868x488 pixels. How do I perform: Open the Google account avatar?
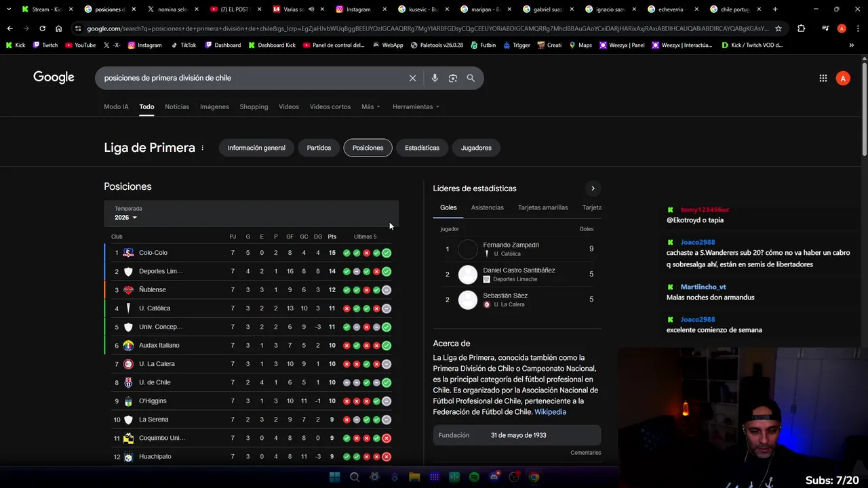point(843,79)
